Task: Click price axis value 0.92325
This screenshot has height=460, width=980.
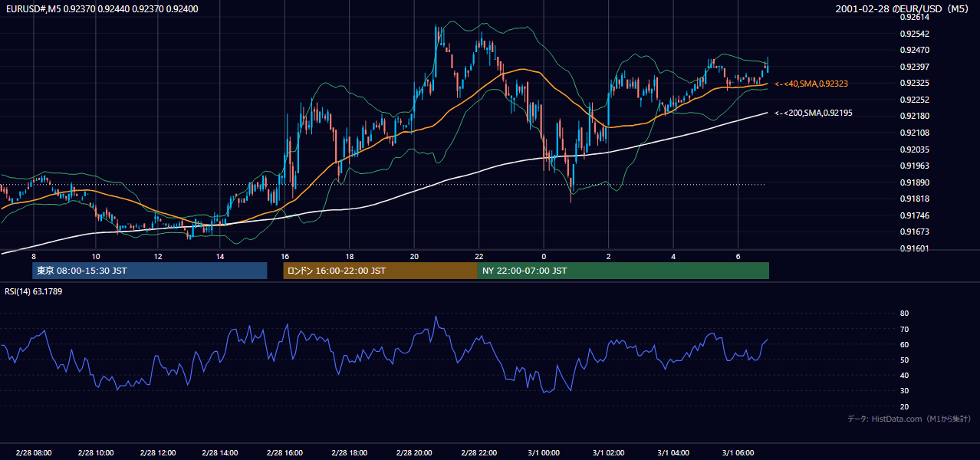Action: click(915, 83)
